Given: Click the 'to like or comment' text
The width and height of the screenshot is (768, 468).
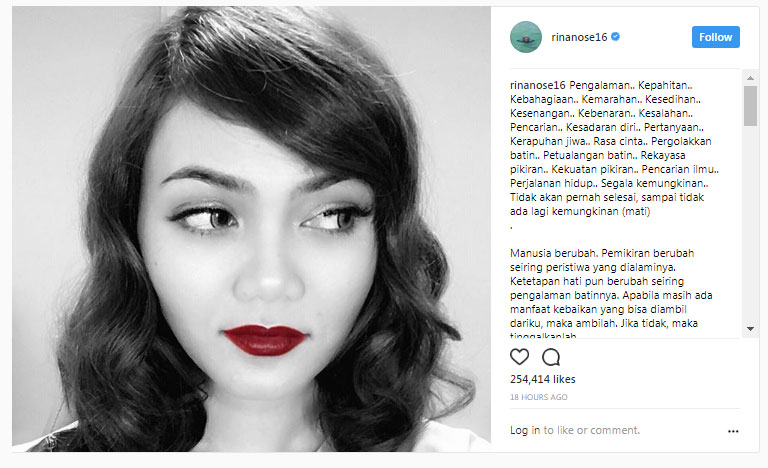Looking at the screenshot, I should pos(592,430).
